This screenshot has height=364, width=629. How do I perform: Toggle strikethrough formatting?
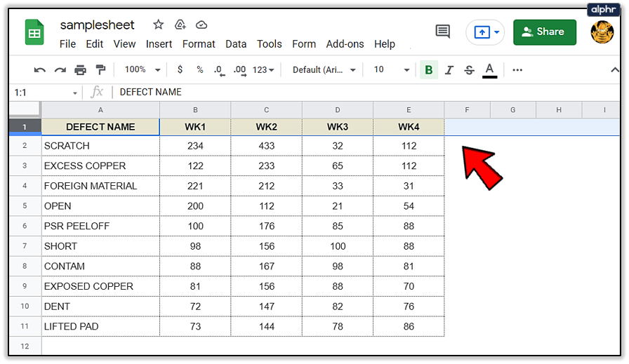pyautogui.click(x=469, y=70)
